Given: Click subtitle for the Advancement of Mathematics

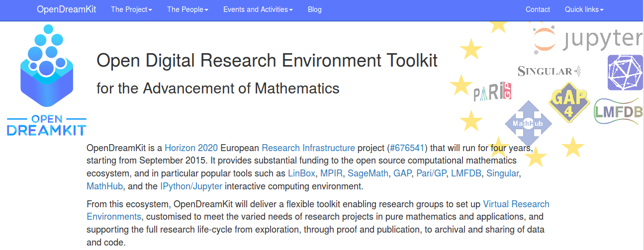Looking at the screenshot, I should pos(218,88).
